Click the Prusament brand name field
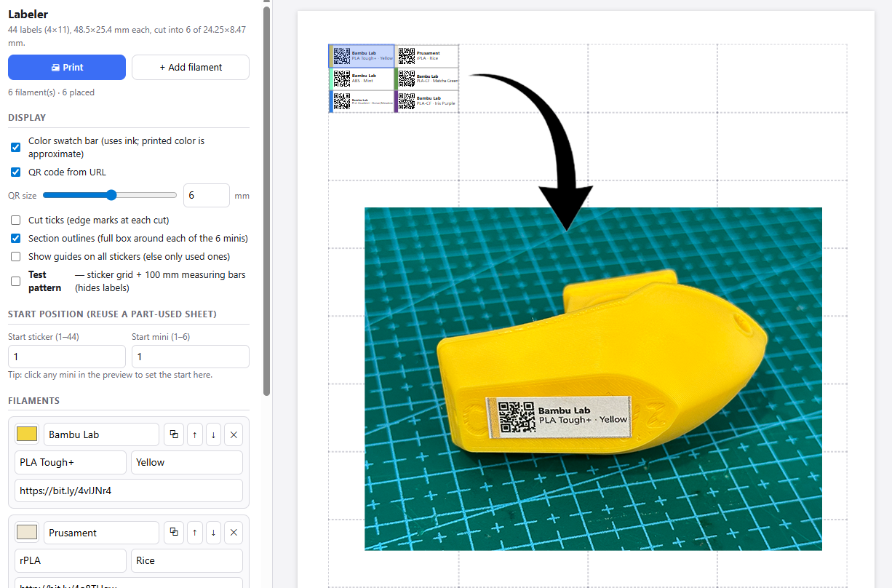The height and width of the screenshot is (588, 892). [101, 533]
